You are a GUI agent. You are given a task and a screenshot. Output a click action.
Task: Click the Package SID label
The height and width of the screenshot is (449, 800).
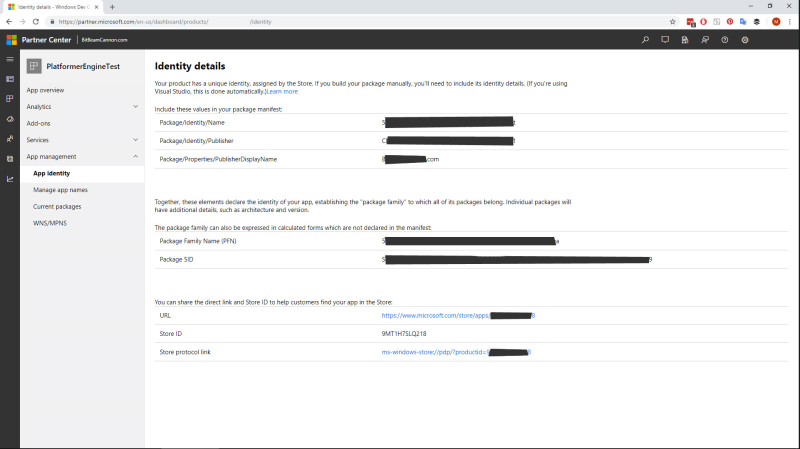point(177,259)
